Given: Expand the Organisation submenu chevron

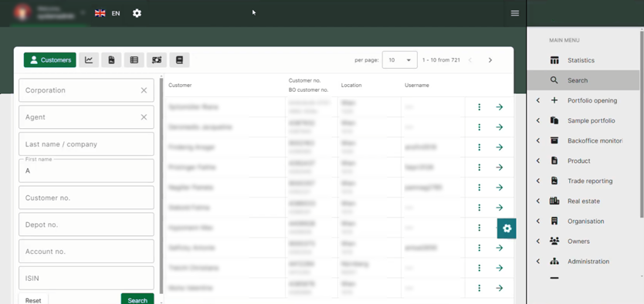Looking at the screenshot, I should click(x=538, y=221).
